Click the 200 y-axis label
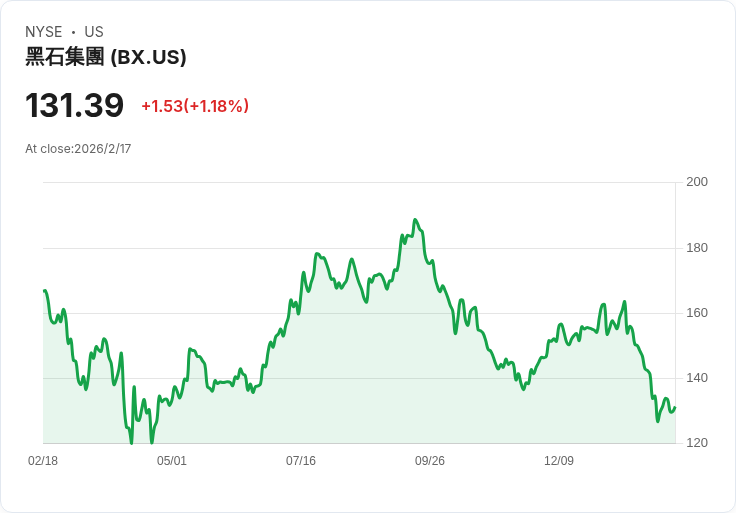Screen dimensions: 736x513 click(x=697, y=182)
